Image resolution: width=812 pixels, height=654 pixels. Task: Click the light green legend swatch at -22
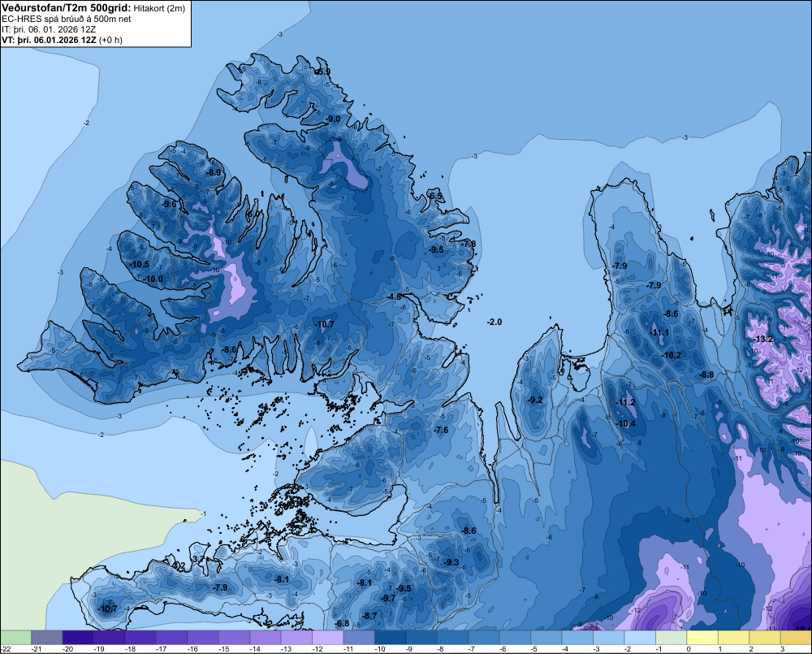15,638
